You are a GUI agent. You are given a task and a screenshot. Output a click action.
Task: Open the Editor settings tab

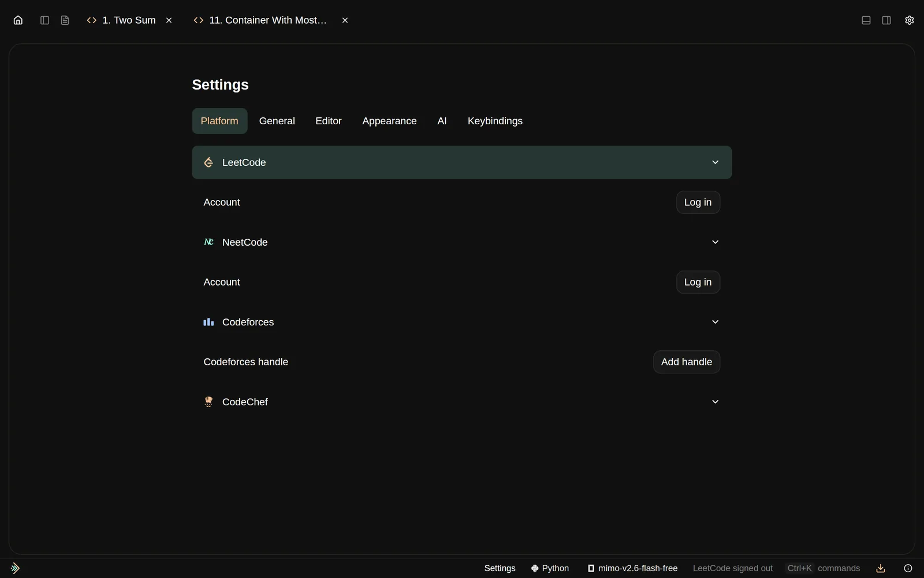tap(329, 121)
